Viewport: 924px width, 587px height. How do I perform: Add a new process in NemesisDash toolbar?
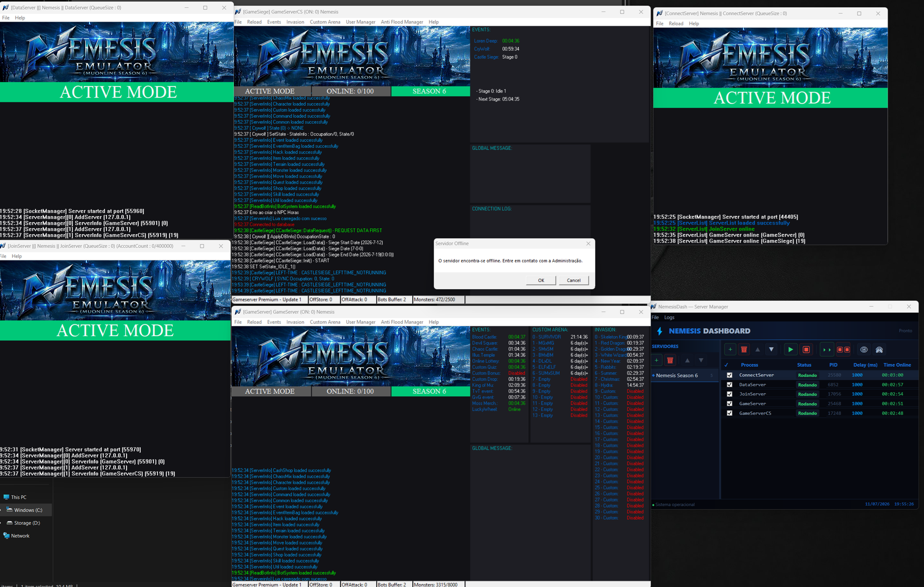click(x=730, y=350)
